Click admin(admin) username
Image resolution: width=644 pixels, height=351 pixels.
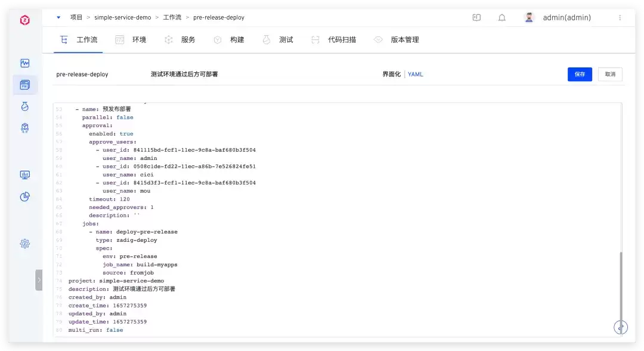click(567, 17)
